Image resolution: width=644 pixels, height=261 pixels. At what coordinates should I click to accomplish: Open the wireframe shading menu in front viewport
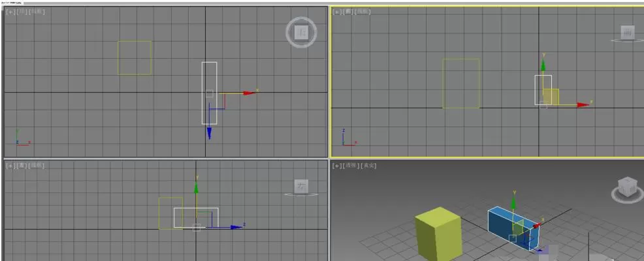[363, 12]
